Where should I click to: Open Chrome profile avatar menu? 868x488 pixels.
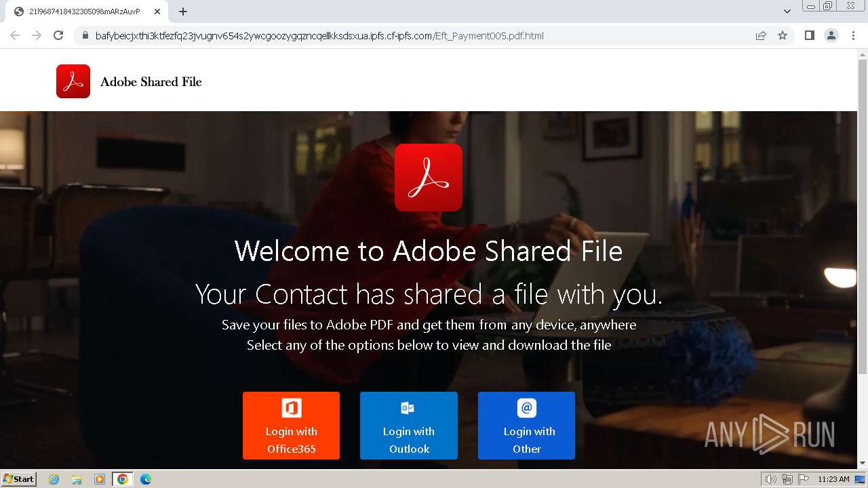pyautogui.click(x=831, y=35)
